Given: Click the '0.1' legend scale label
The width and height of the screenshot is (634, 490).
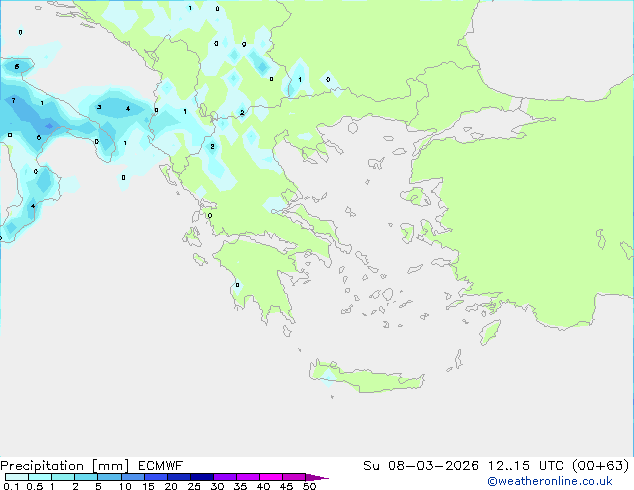Looking at the screenshot, I should 11,486.
